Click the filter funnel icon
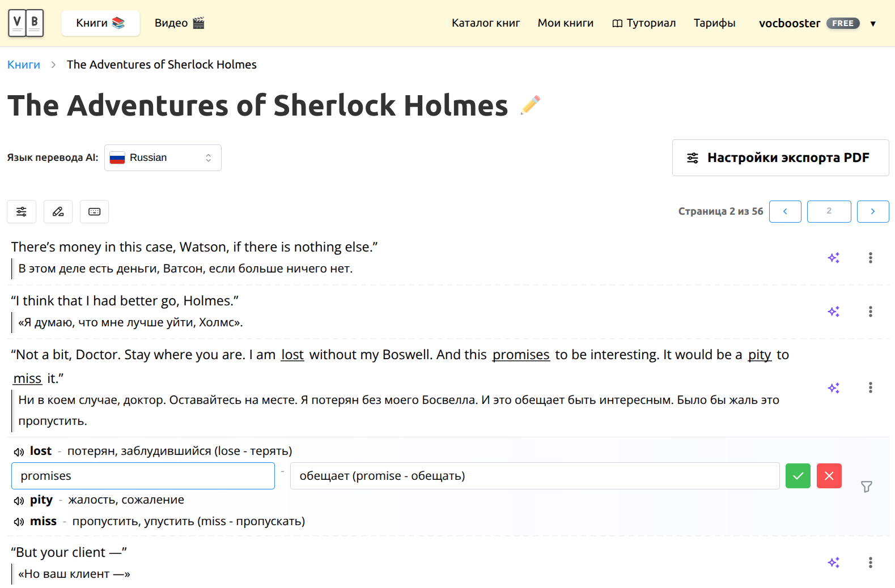 pyautogui.click(x=866, y=487)
